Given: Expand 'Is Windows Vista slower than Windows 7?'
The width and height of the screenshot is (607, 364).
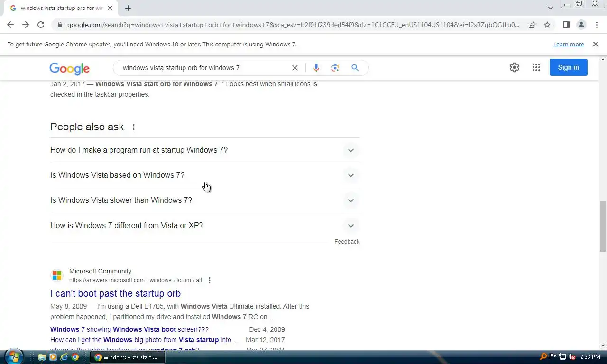Looking at the screenshot, I should [205, 200].
